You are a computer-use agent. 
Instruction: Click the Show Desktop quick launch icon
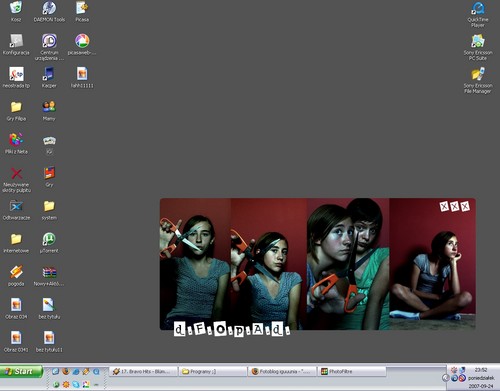click(x=56, y=371)
